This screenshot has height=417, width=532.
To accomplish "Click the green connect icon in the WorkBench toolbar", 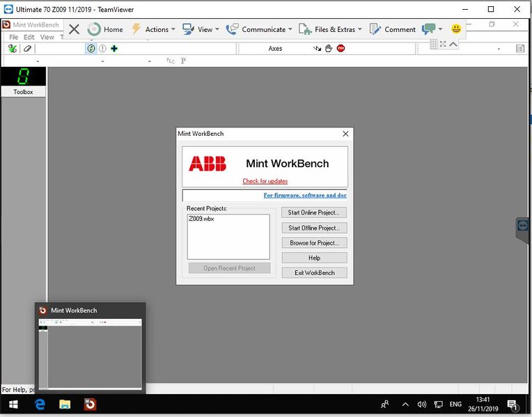I will coord(13,49).
